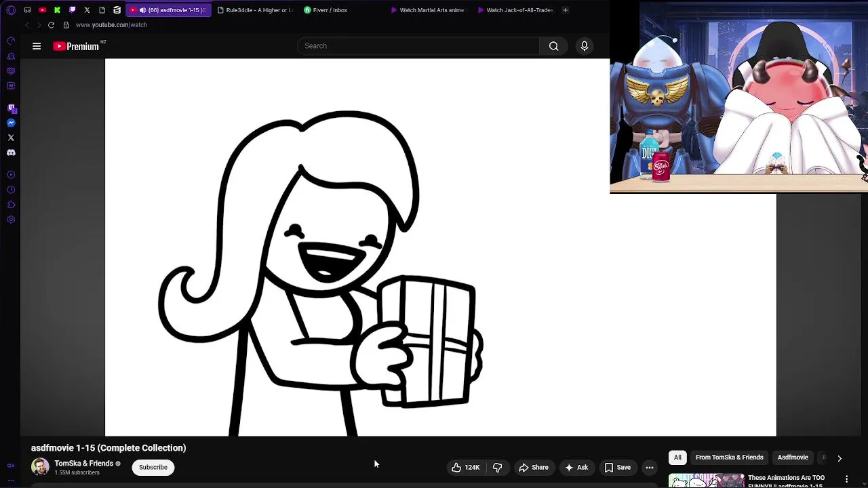Switch to the pinned Kick tab
Image resolution: width=868 pixels, height=488 pixels.
click(x=57, y=10)
